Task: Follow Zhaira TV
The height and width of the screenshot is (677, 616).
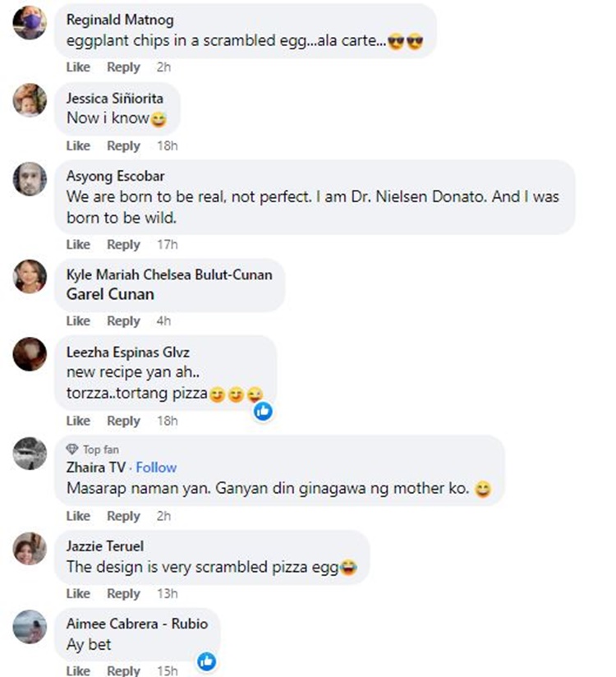Action: point(156,467)
